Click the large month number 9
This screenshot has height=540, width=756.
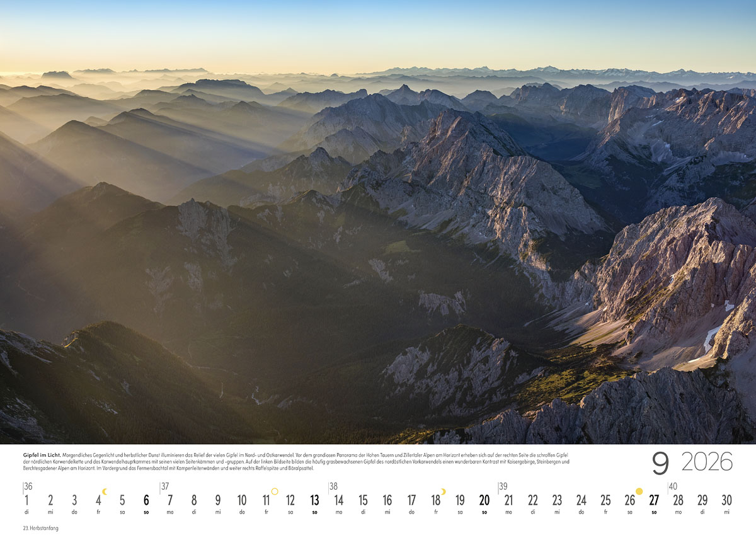pos(660,463)
